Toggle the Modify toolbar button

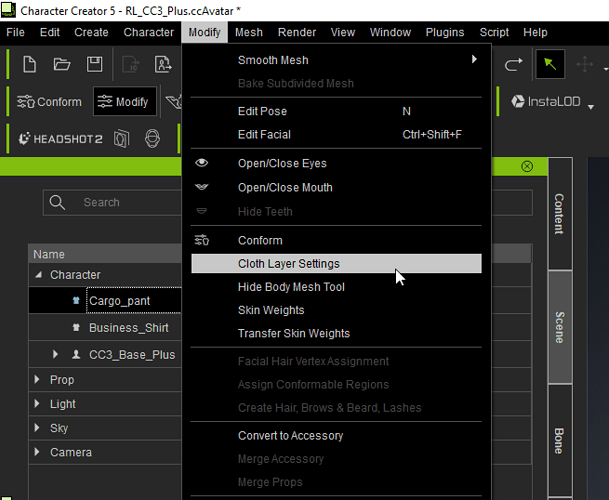coord(125,102)
